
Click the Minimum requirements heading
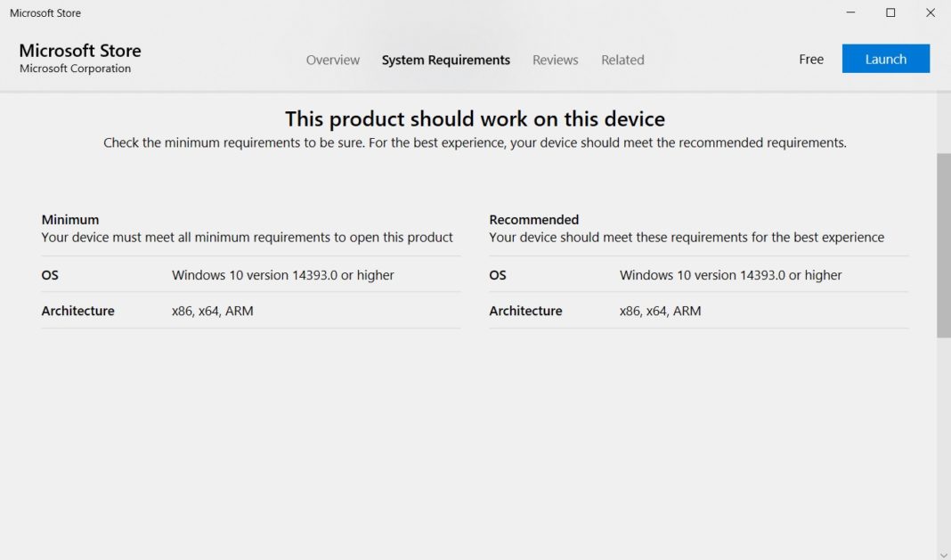[69, 219]
